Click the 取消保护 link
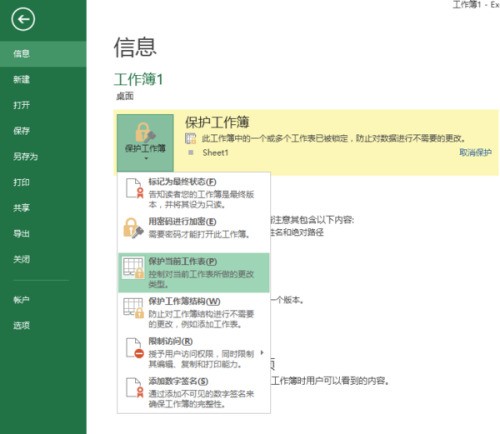The image size is (500, 434). 475,152
